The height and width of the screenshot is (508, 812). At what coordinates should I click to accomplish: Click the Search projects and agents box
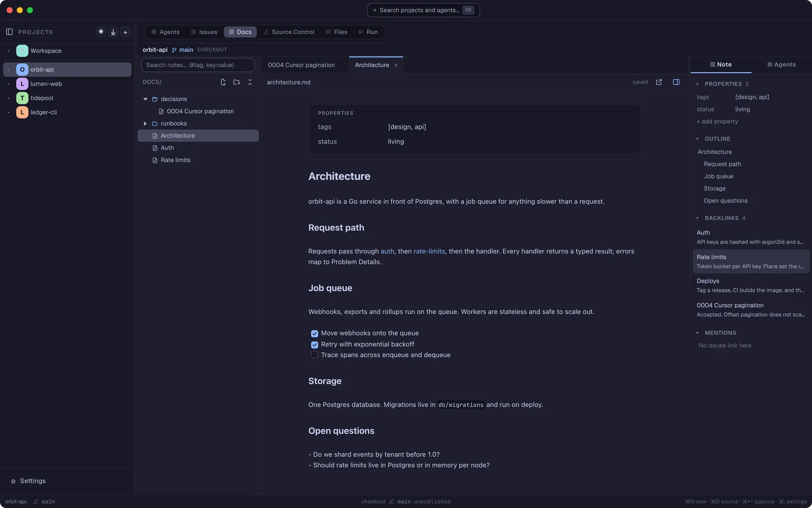point(423,10)
